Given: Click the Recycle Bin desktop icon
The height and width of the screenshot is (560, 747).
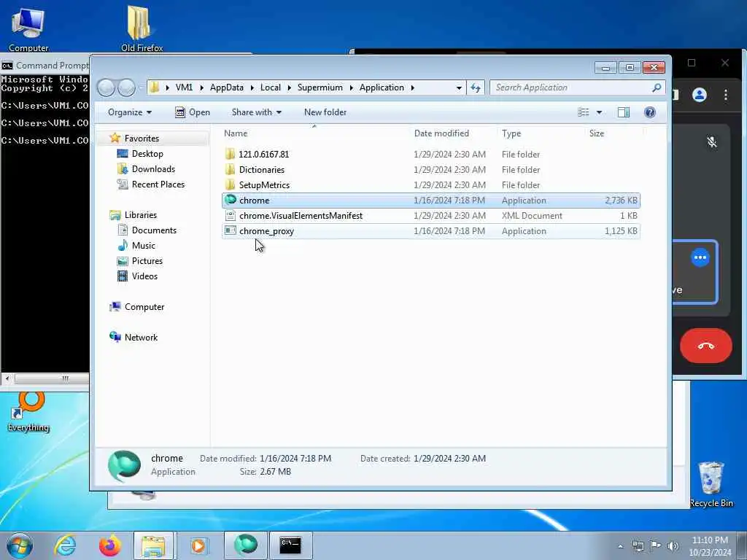Looking at the screenshot, I should click(711, 484).
